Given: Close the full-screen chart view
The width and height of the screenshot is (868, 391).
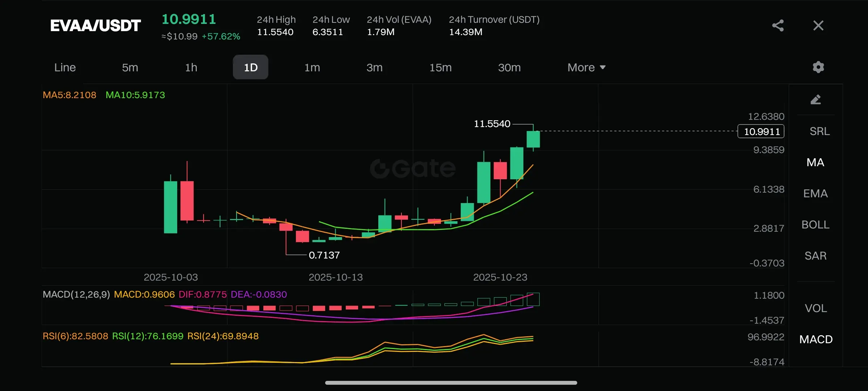Looking at the screenshot, I should [818, 25].
